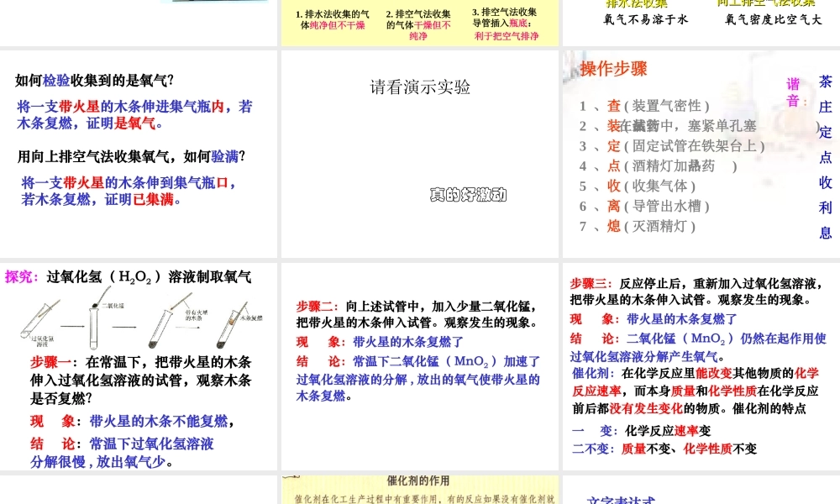The width and height of the screenshot is (840, 504).
Task: Click the 二不变 line about 质量不变
Action: (x=664, y=449)
